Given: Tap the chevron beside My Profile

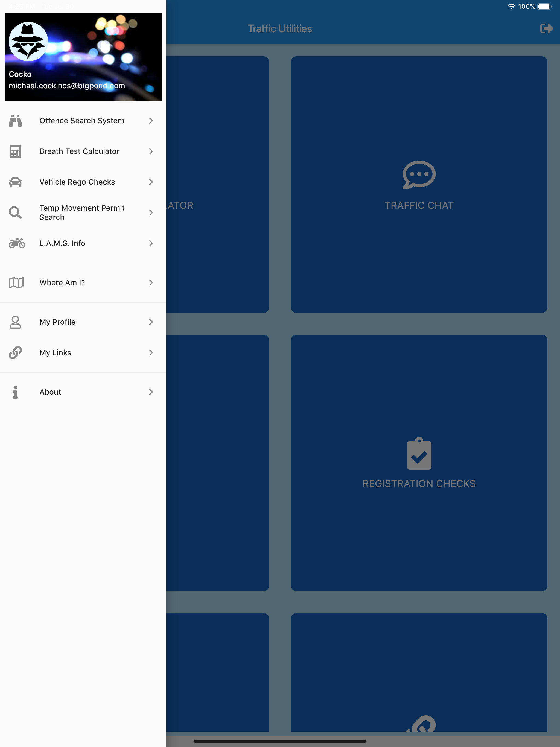Looking at the screenshot, I should click(x=151, y=322).
